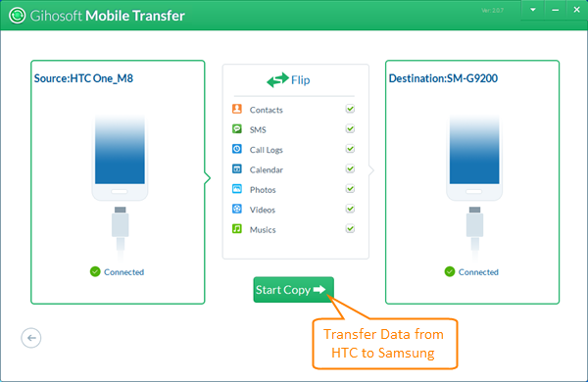Click the Musics text label
This screenshot has height=382, width=588.
pyautogui.click(x=263, y=229)
